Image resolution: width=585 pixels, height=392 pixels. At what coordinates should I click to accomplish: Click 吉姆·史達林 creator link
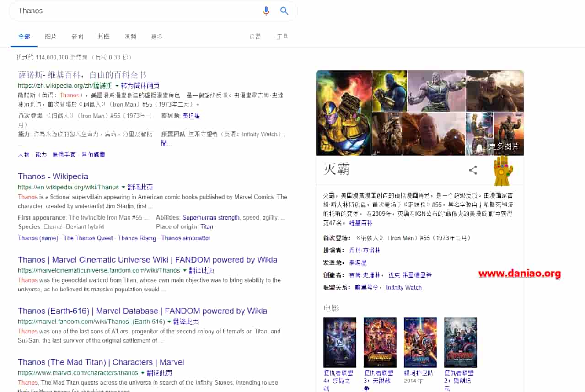365,275
